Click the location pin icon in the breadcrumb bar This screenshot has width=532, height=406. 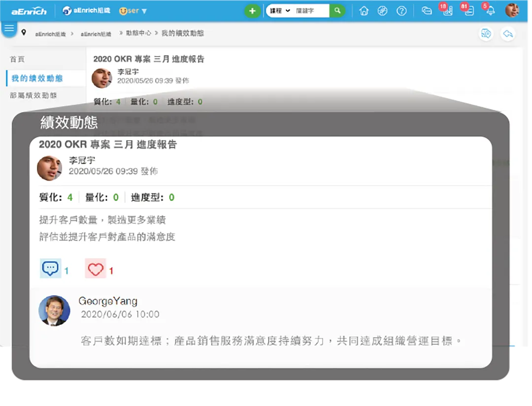pos(24,33)
